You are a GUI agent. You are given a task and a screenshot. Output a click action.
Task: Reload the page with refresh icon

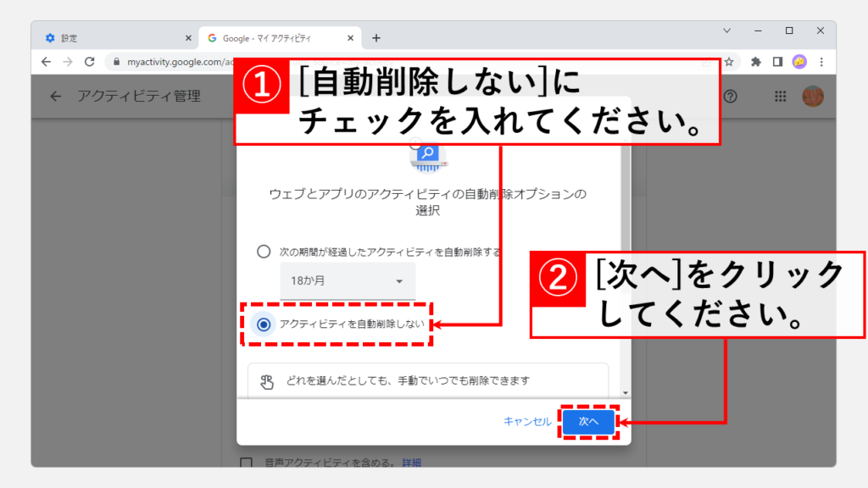pyautogui.click(x=90, y=62)
